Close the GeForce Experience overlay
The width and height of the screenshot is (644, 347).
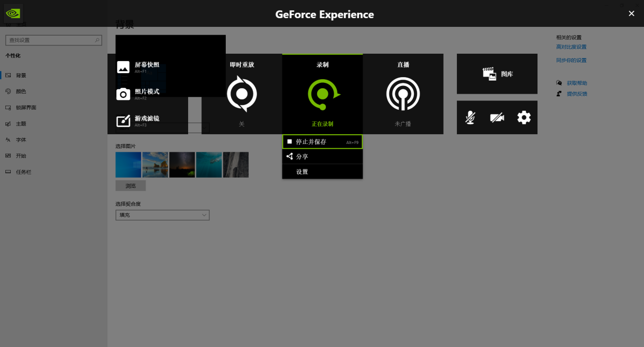point(631,14)
